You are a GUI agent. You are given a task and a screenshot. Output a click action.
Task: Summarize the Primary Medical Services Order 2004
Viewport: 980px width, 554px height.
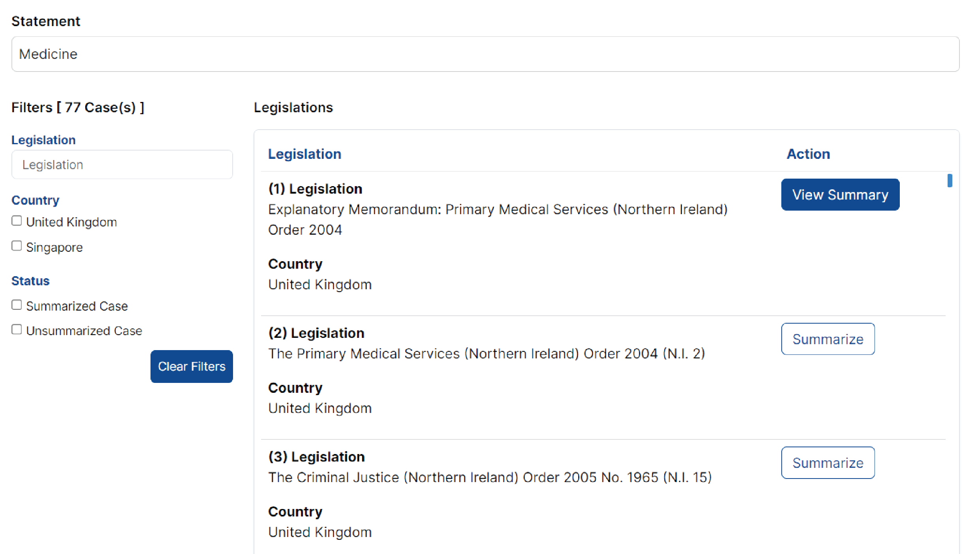(x=828, y=339)
